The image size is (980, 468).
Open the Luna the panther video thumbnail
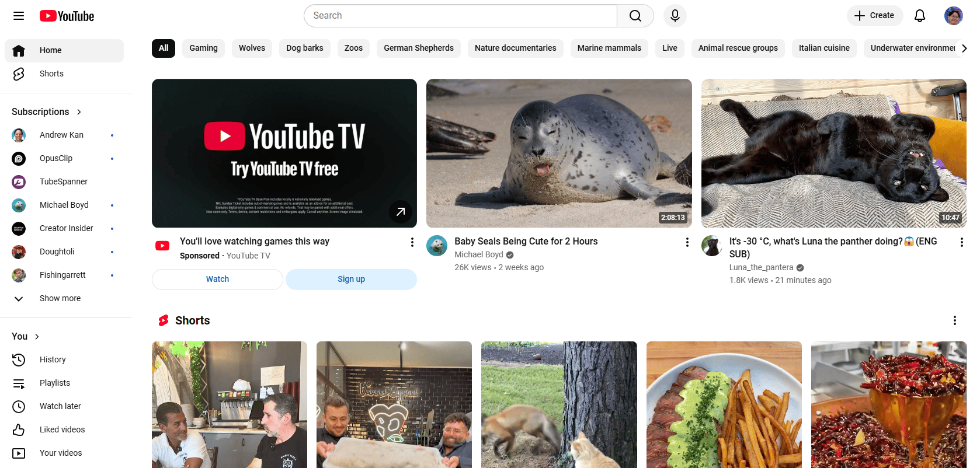[833, 153]
